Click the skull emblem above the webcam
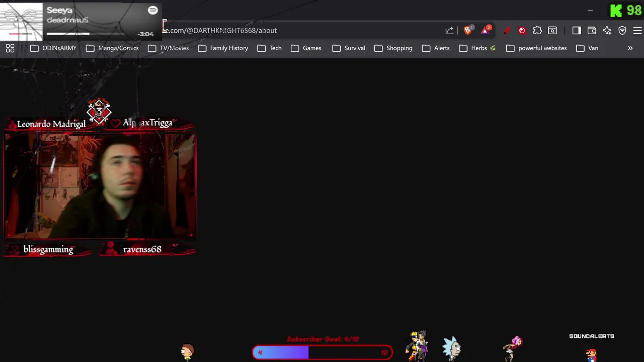 [x=99, y=111]
